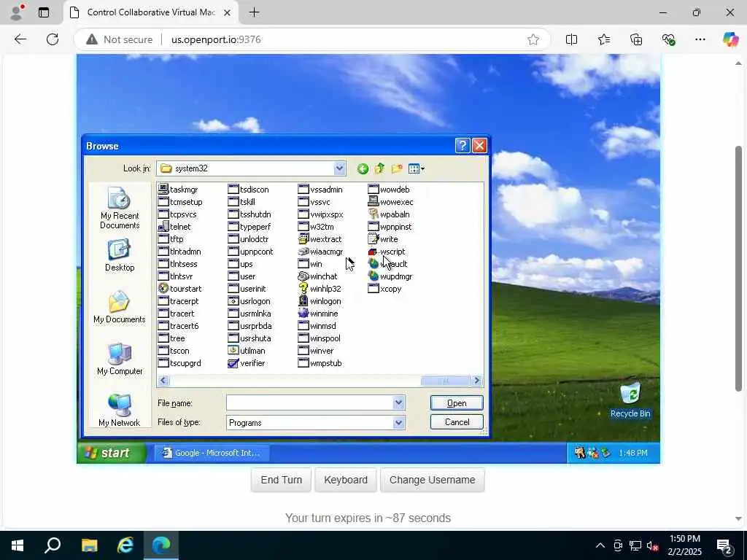Open Edge Collections button
Viewport: 747px width, 560px height.
[x=636, y=39]
